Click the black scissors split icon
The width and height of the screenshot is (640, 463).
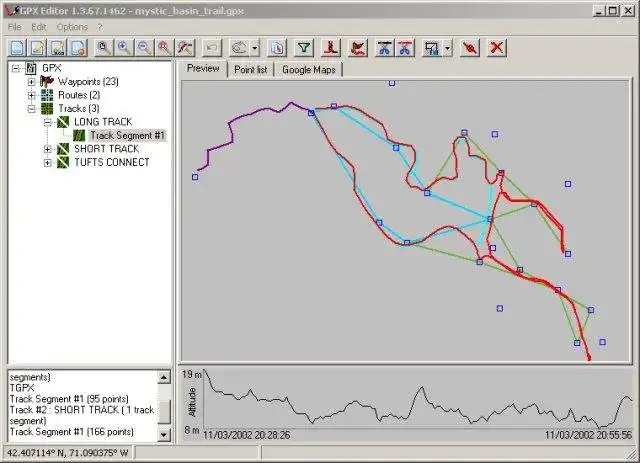tap(384, 48)
